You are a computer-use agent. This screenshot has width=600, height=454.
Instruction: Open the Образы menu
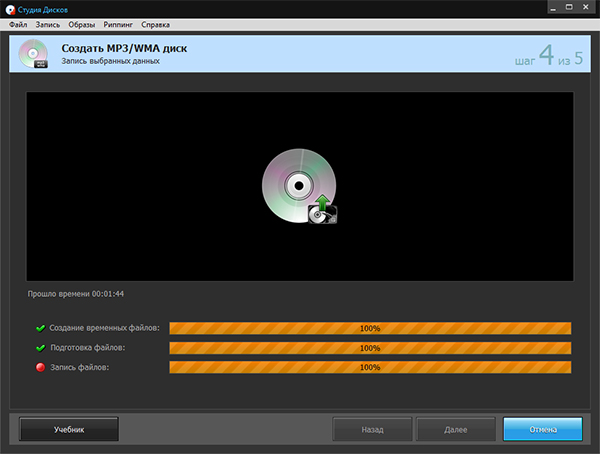tap(82, 23)
